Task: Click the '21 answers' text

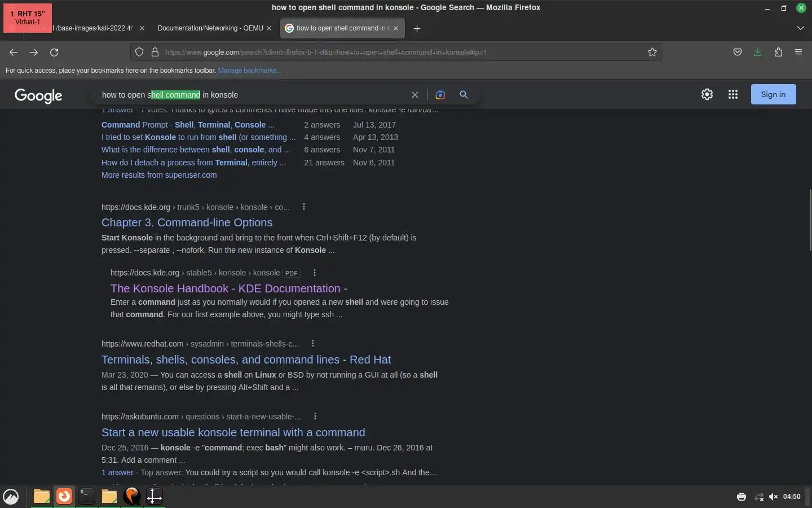Action: tap(324, 163)
